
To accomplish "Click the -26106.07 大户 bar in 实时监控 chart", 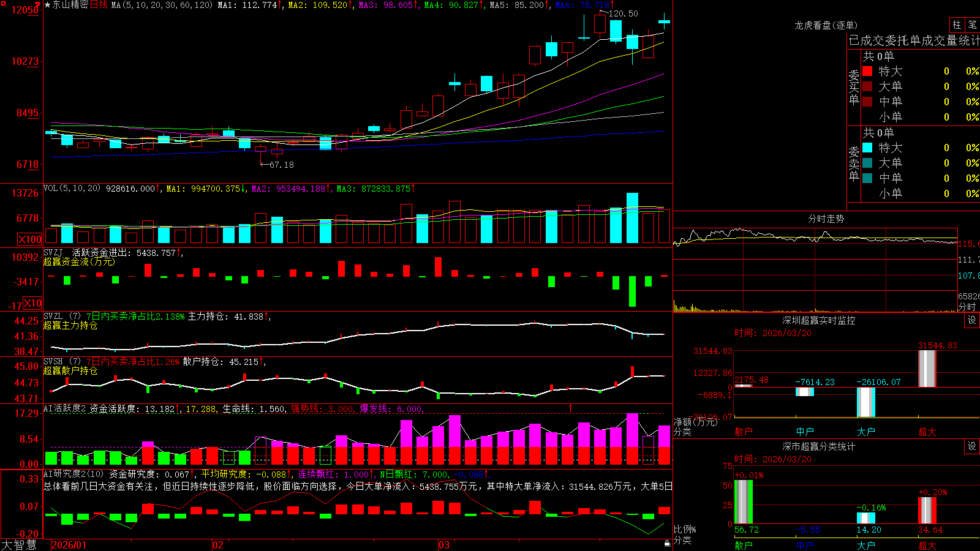I will point(866,402).
